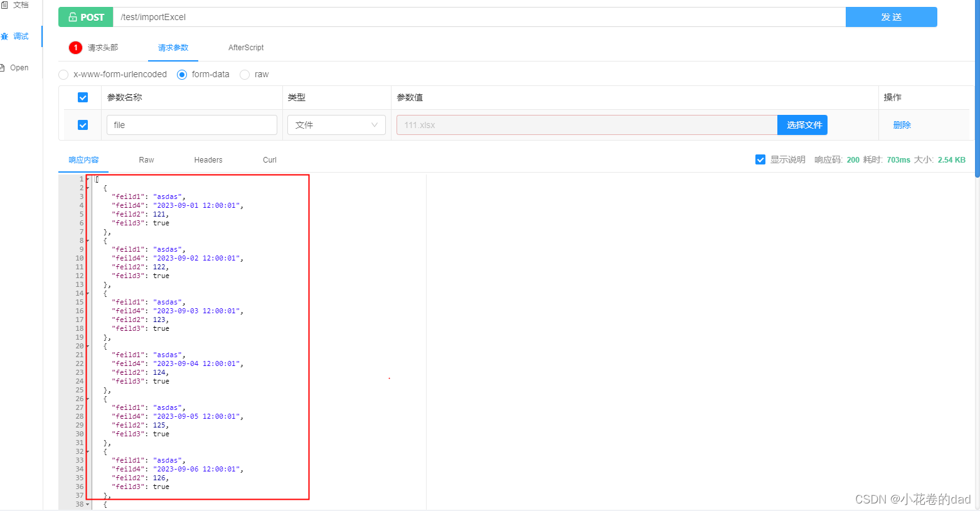The image size is (980, 511).
Task: Click the "2023-09-06 12:00:01" JSON value
Action: pyautogui.click(x=196, y=470)
